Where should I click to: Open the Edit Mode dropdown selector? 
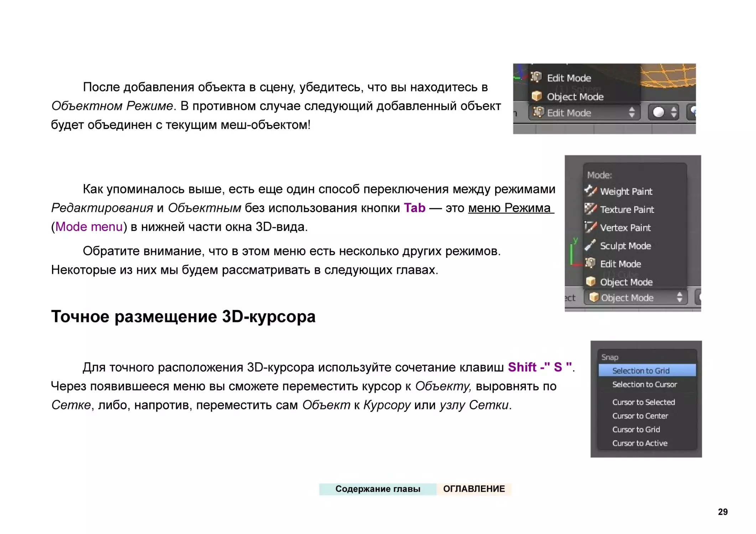tap(584, 112)
